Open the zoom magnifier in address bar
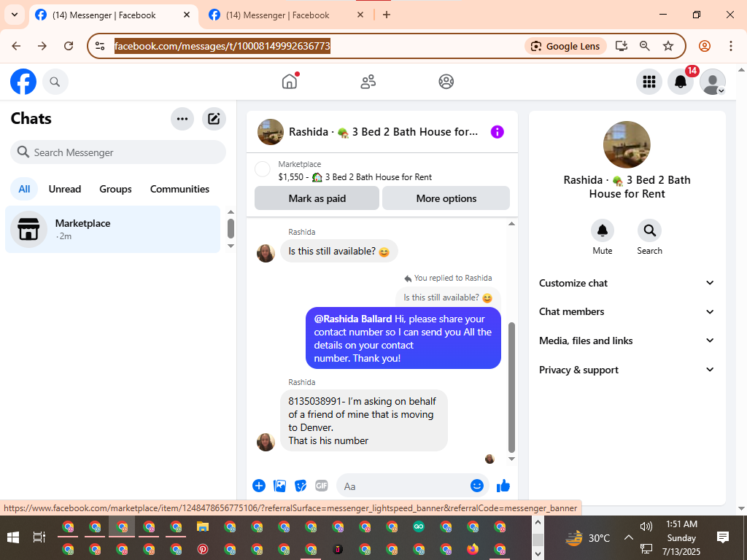This screenshot has width=747, height=560. 645,46
